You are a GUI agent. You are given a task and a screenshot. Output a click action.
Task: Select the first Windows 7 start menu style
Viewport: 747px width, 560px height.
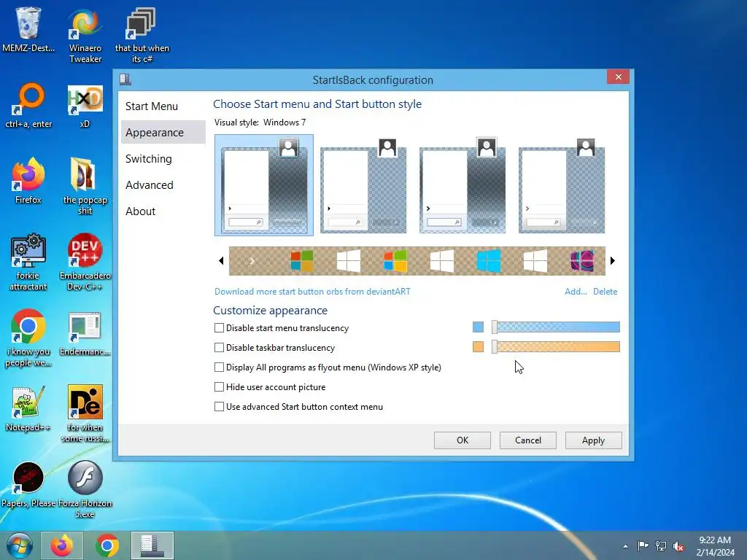pos(264,184)
